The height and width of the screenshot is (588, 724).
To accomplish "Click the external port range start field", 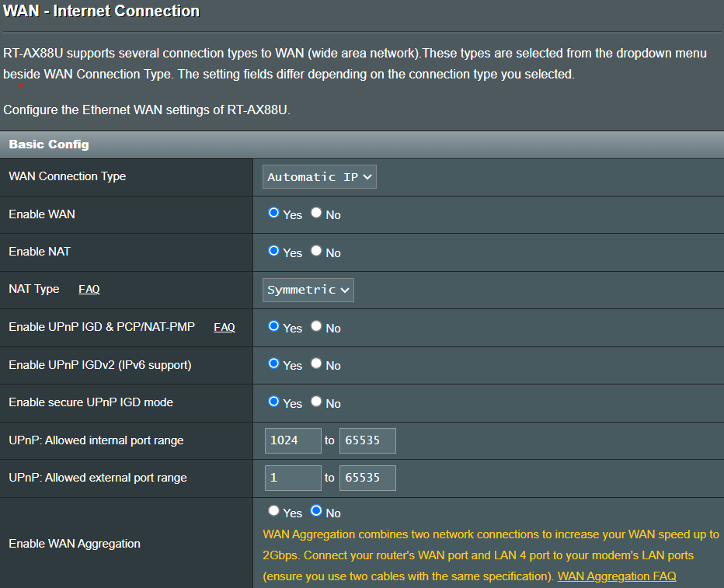I will [x=293, y=478].
